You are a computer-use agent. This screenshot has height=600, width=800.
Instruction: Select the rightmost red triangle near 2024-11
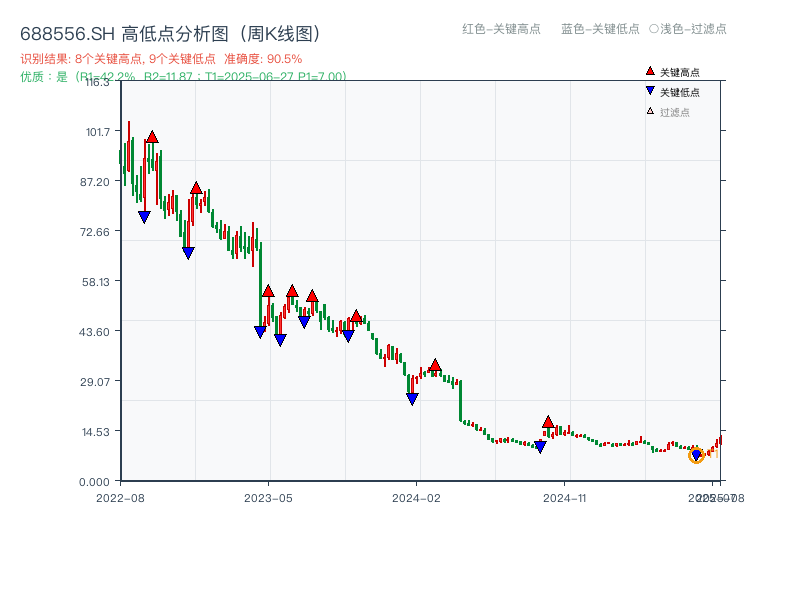548,420
